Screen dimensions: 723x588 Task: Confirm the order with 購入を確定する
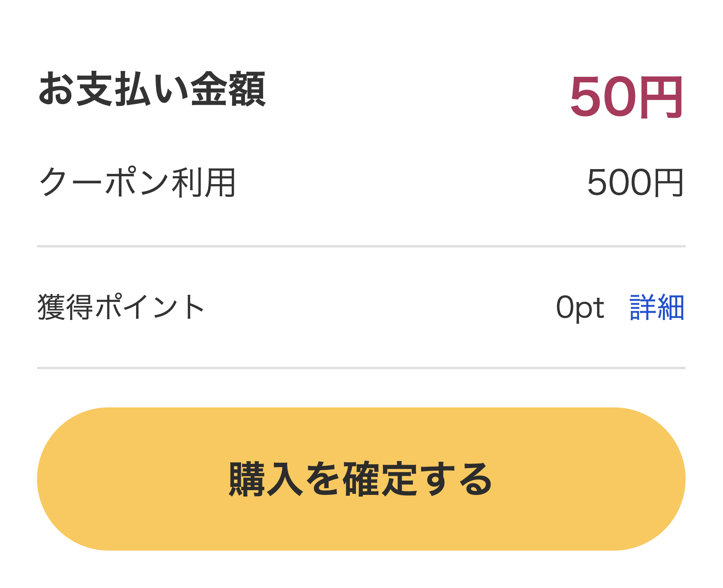click(x=361, y=479)
